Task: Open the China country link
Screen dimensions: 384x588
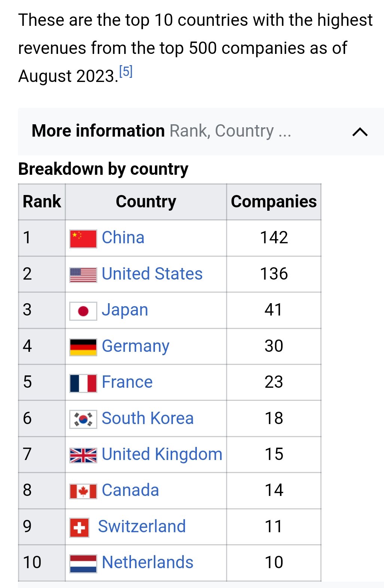Action: pyautogui.click(x=123, y=238)
